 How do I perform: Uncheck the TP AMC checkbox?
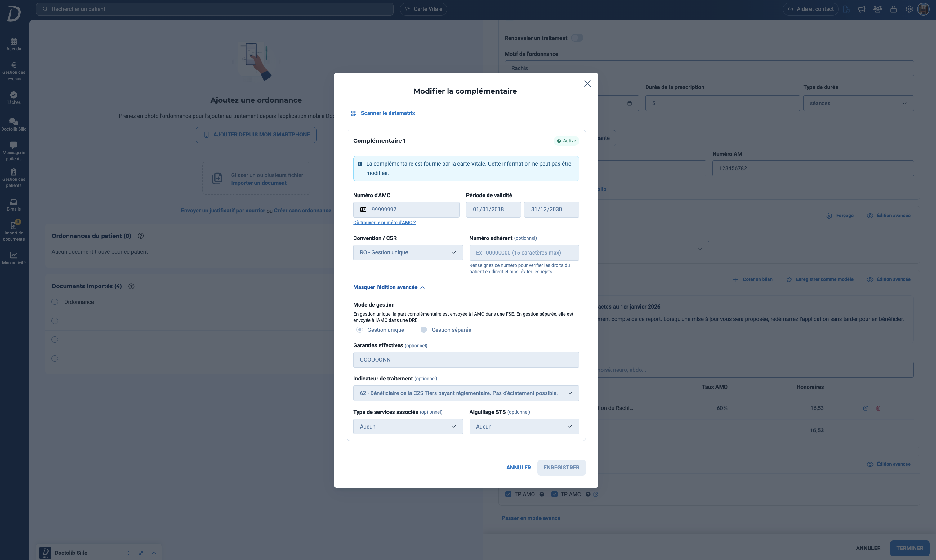pyautogui.click(x=555, y=494)
